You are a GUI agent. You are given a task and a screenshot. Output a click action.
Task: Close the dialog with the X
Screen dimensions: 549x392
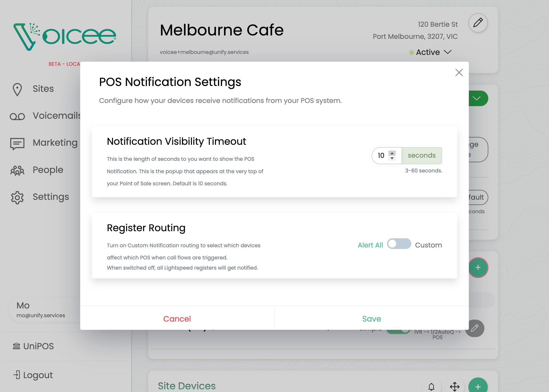(459, 72)
